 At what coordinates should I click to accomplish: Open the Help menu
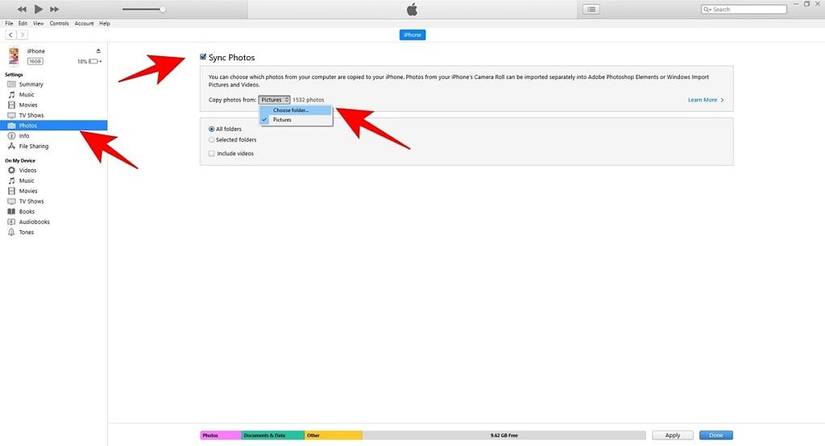pyautogui.click(x=105, y=23)
